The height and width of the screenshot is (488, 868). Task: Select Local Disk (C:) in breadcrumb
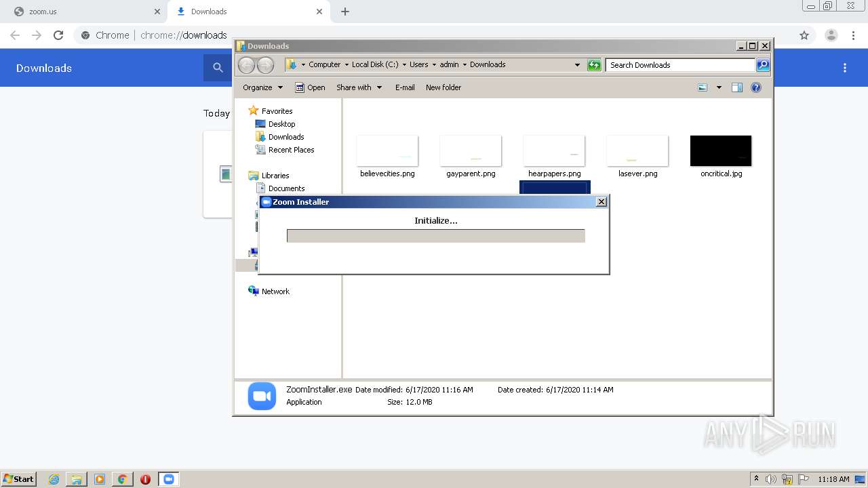pyautogui.click(x=375, y=64)
